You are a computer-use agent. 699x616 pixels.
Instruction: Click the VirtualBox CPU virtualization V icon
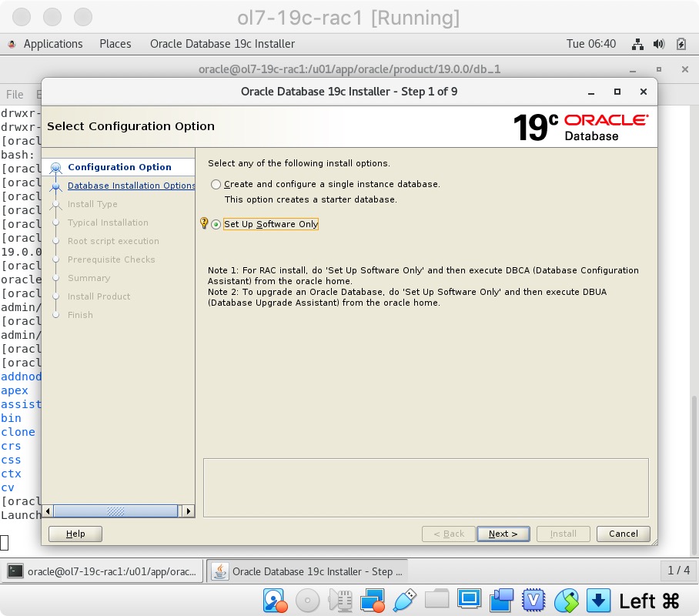[x=533, y=601]
